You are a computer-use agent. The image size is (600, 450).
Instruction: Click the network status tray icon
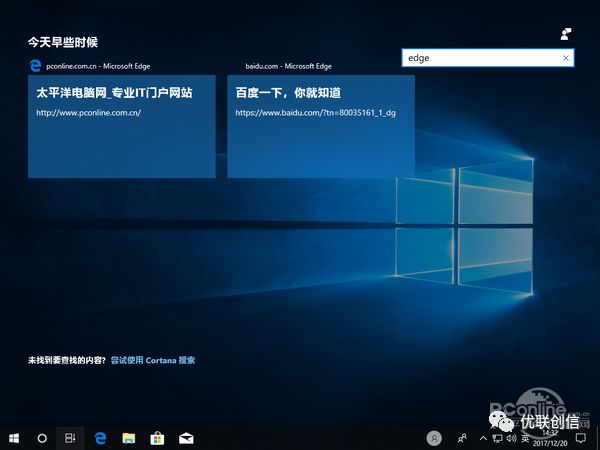click(x=497, y=438)
